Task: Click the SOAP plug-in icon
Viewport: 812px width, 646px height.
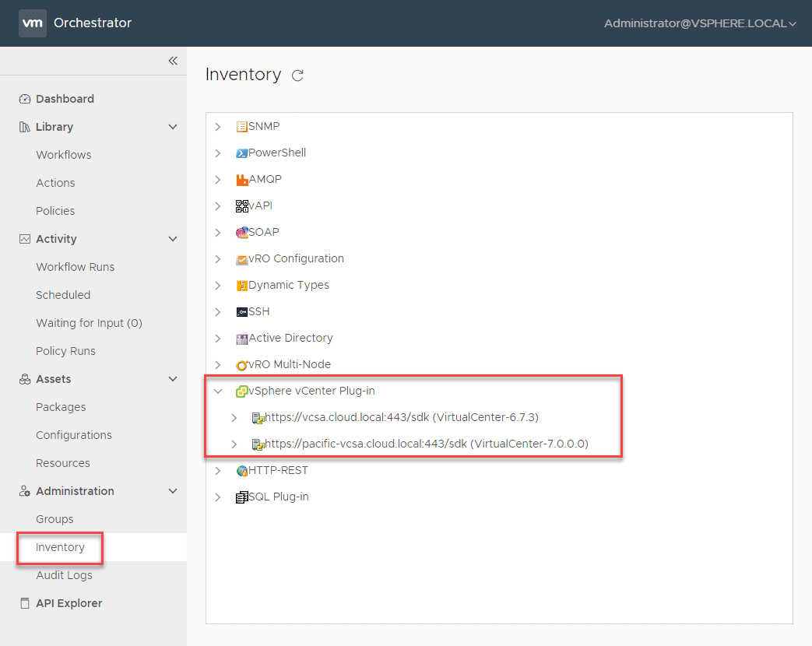Action: click(x=241, y=232)
